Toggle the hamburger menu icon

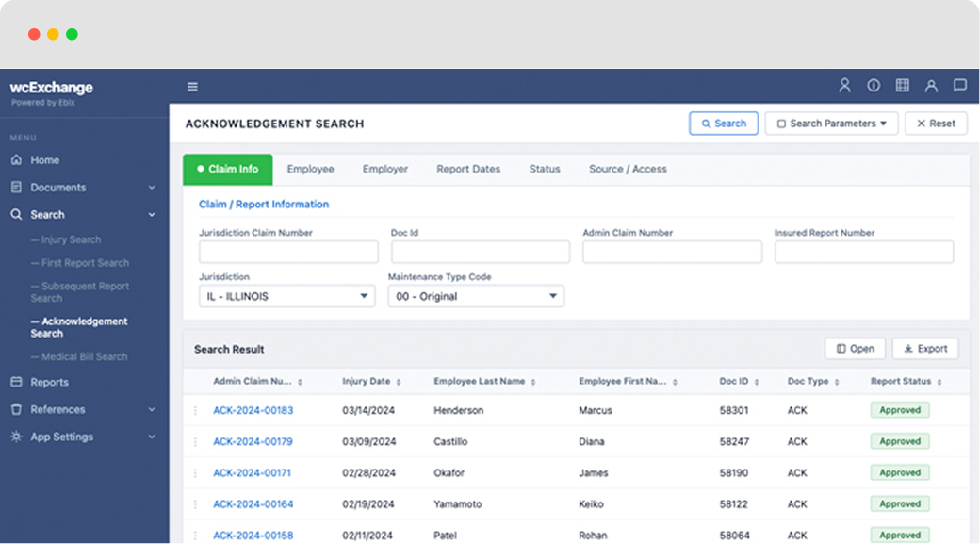[192, 87]
